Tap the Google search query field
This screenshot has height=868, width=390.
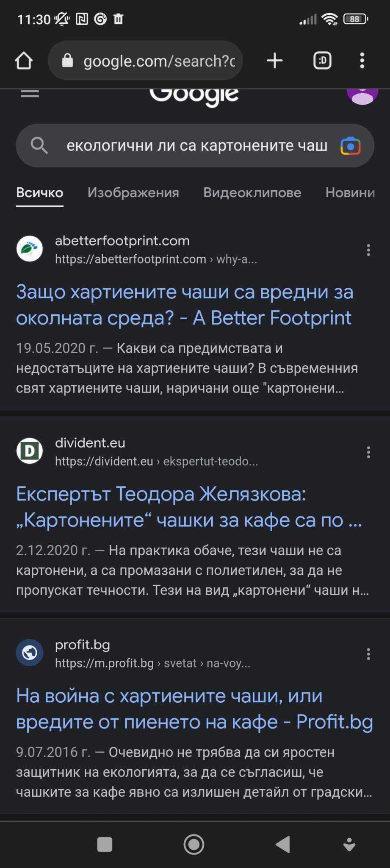point(197,146)
